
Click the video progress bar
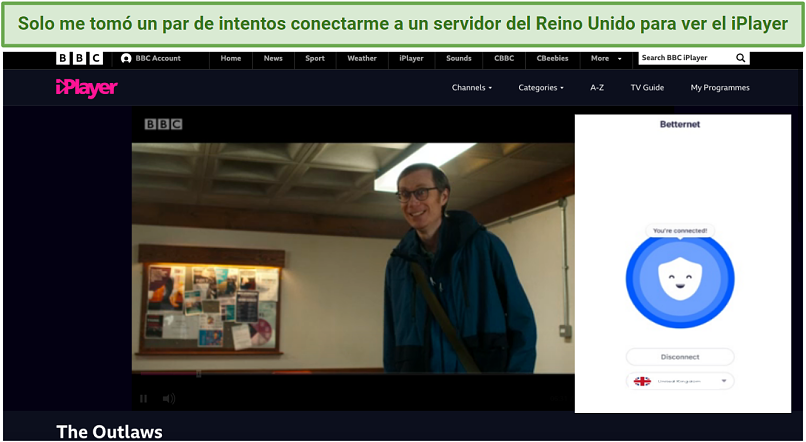tap(353, 372)
